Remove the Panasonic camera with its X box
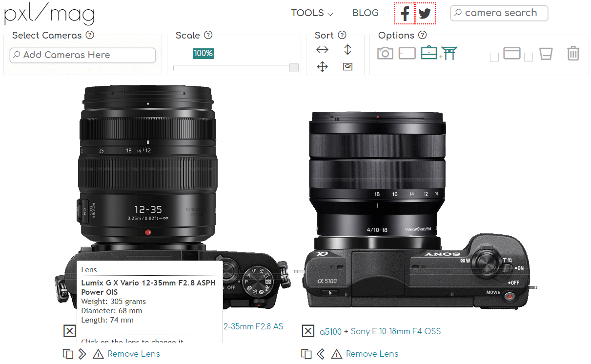Image resolution: width=591 pixels, height=364 pixels. point(69,331)
